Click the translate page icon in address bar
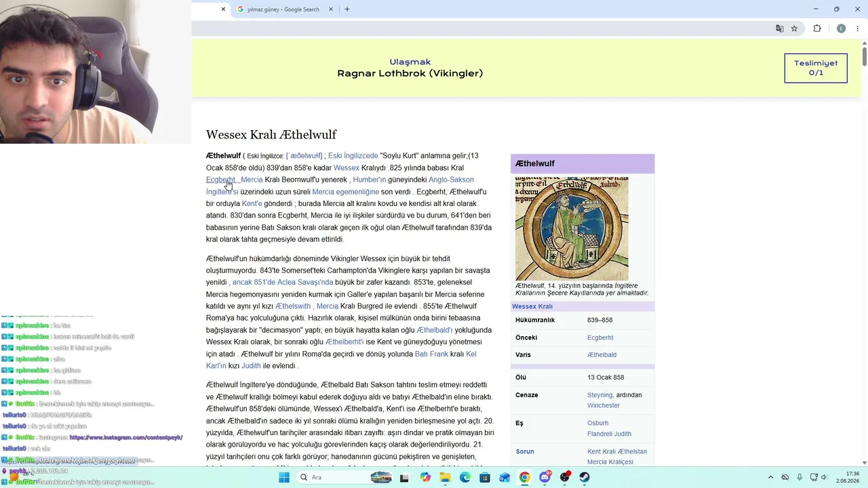This screenshot has height=488, width=868. tap(780, 28)
